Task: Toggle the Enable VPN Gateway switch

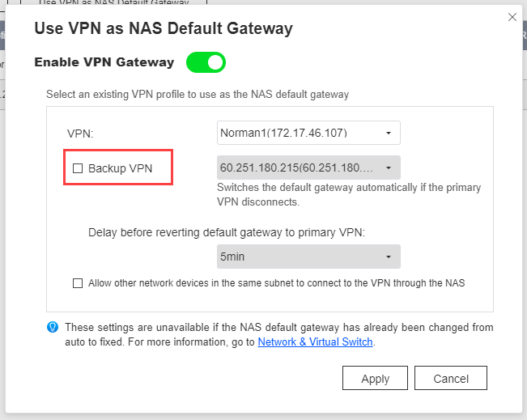Action: click(206, 62)
